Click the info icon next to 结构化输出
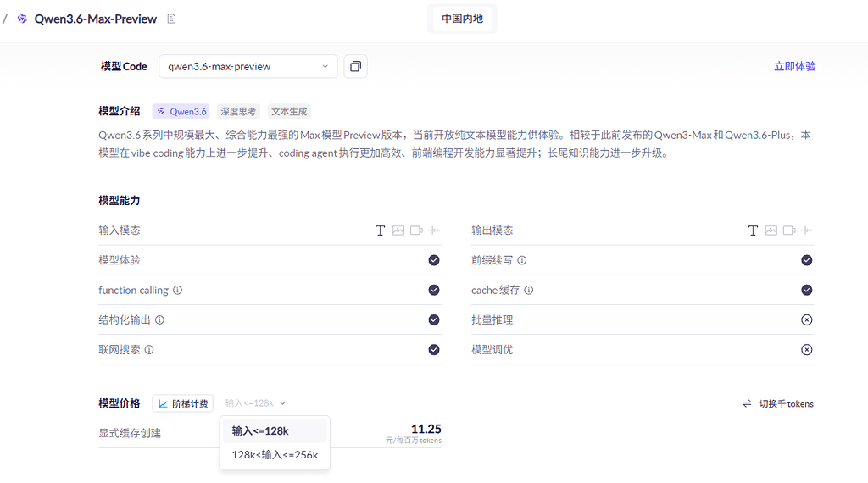868x483 pixels. [x=159, y=319]
